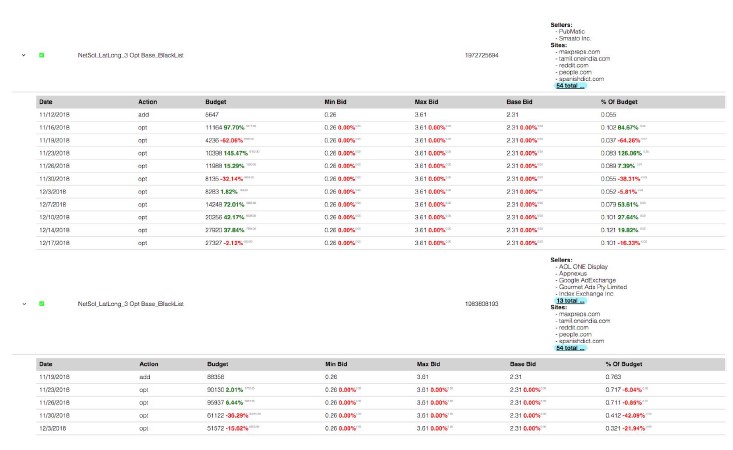733x450 pixels.
Task: Select Min Bid header in the first table
Action: pos(336,101)
